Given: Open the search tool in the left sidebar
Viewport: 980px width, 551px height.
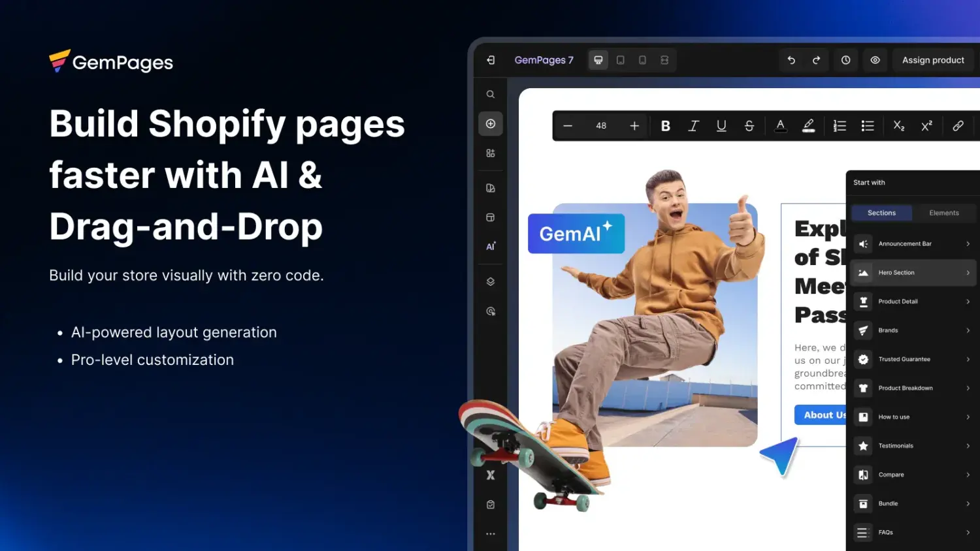Looking at the screenshot, I should click(x=491, y=95).
